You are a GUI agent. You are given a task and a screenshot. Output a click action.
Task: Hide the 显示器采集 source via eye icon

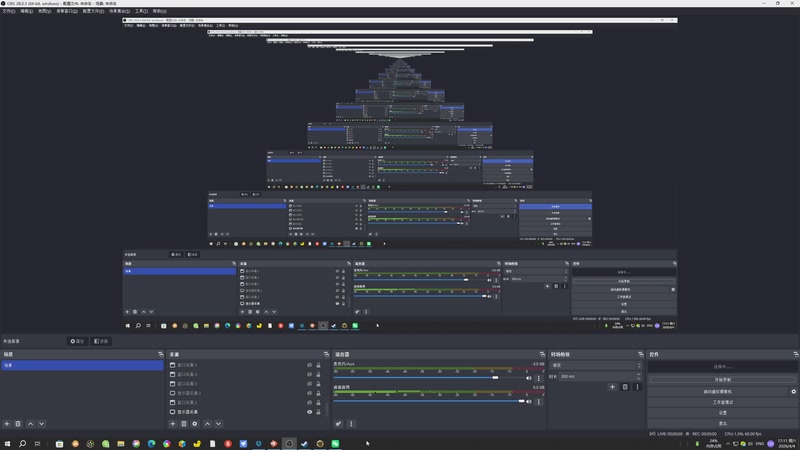click(x=309, y=412)
